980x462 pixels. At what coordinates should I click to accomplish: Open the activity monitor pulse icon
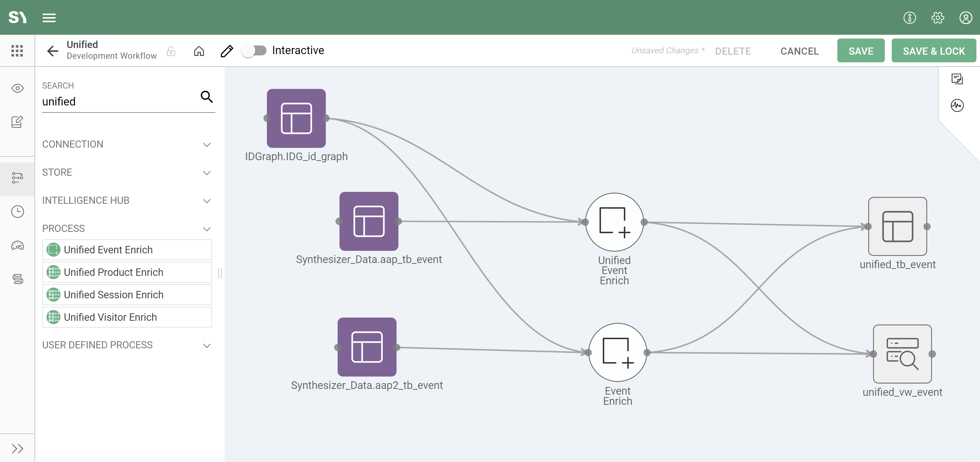pos(957,105)
